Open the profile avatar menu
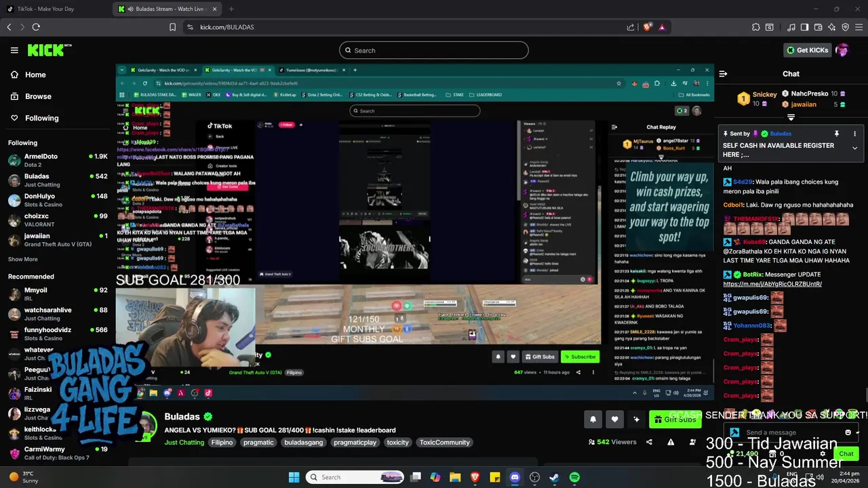The height and width of the screenshot is (488, 868). coord(842,50)
